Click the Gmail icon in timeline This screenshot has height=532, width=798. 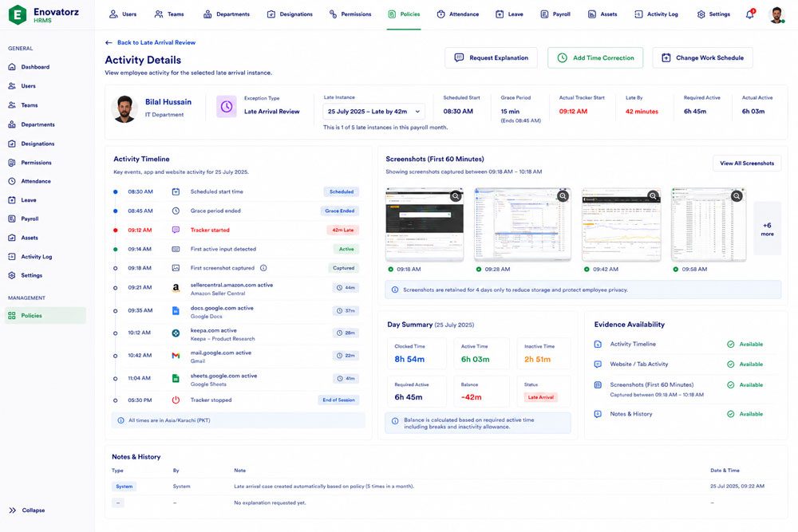click(176, 356)
